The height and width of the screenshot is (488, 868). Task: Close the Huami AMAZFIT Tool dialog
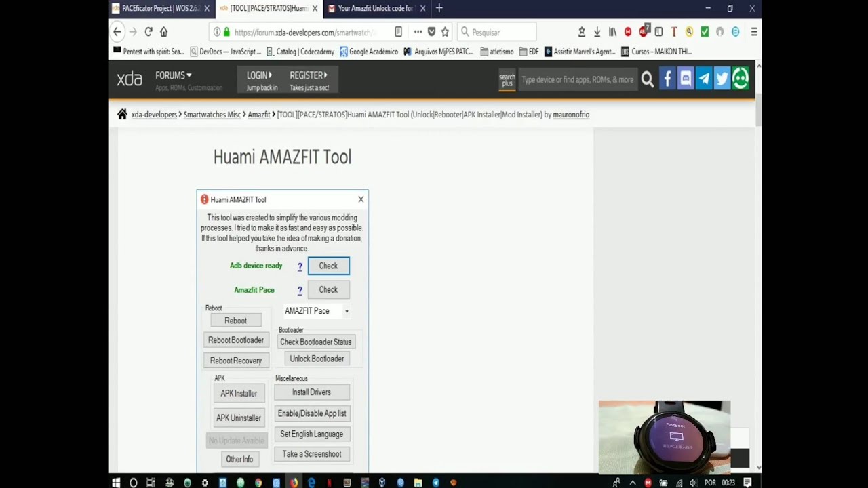pyautogui.click(x=361, y=199)
